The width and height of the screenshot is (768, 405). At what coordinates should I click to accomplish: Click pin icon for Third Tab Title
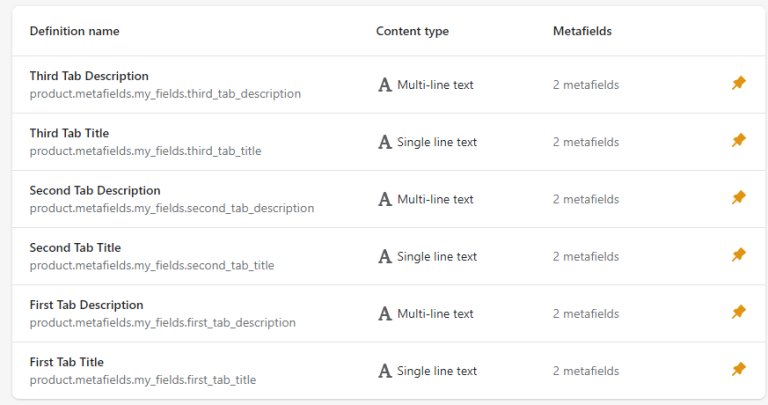(739, 141)
